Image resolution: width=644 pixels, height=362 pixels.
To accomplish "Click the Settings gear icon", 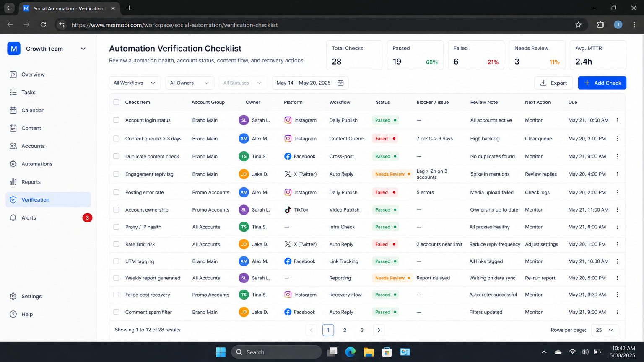I will click(13, 296).
